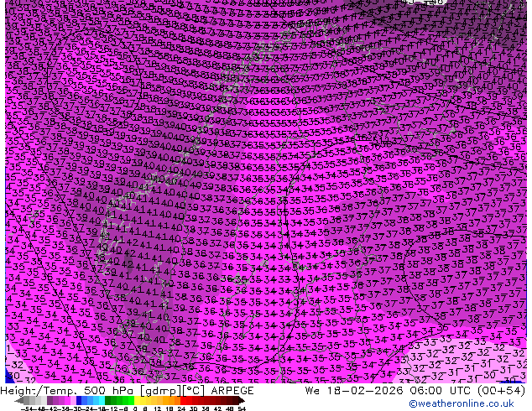This screenshot has height=411, width=532.
Task: Pick the bright magenta legend swatch
Action: 67,400
